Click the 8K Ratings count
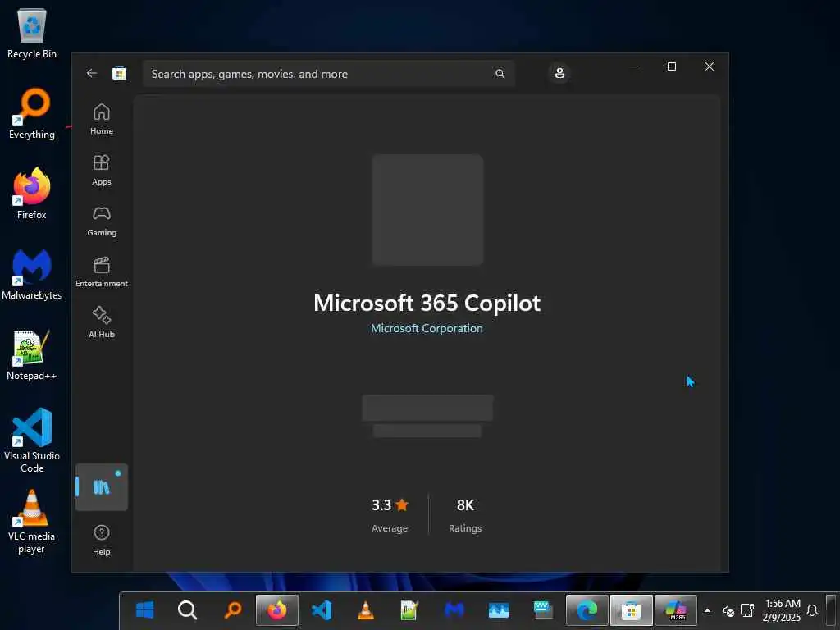Image resolution: width=840 pixels, height=630 pixels. [x=465, y=515]
